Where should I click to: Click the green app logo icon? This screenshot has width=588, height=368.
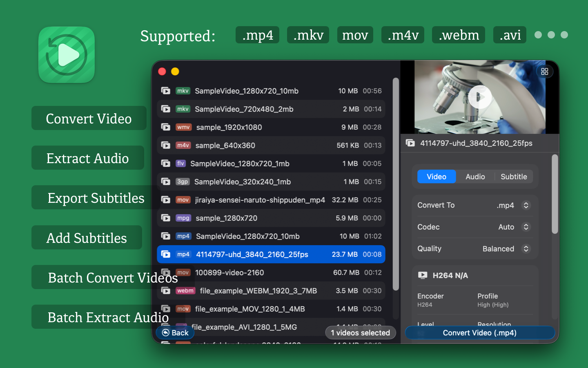pos(67,55)
